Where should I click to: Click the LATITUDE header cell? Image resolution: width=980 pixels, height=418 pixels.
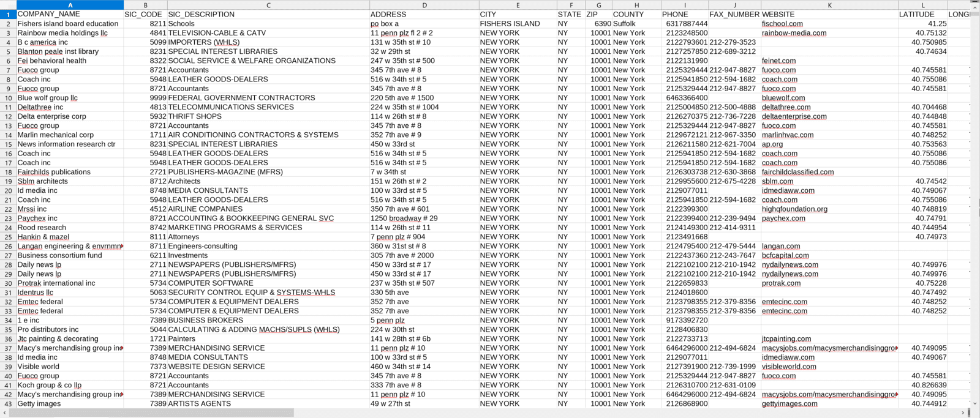923,14
